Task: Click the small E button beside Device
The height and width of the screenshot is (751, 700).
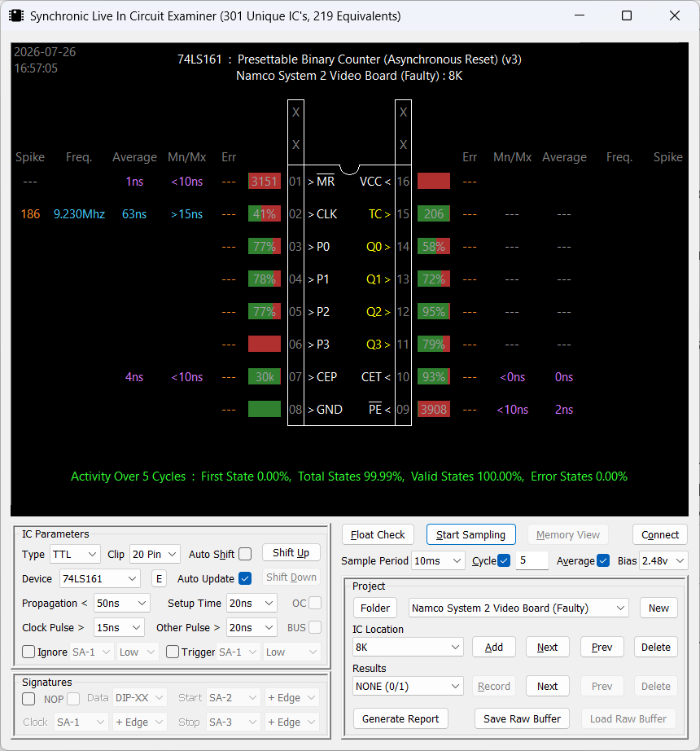Action: click(159, 578)
